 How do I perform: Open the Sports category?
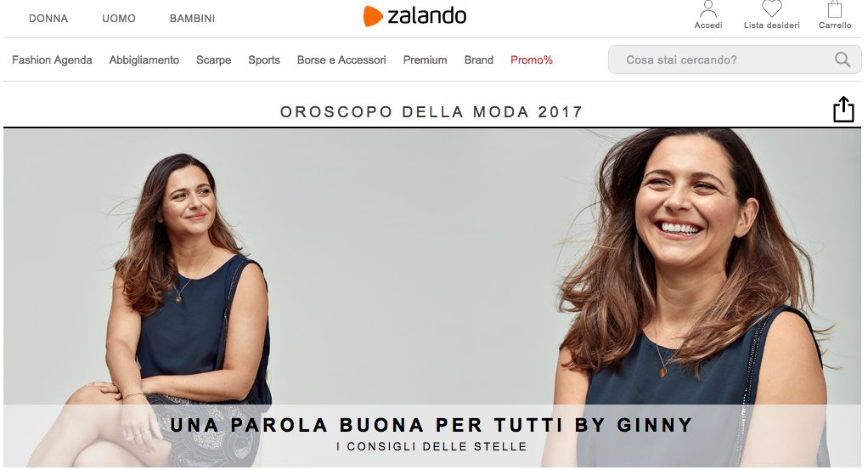point(264,59)
